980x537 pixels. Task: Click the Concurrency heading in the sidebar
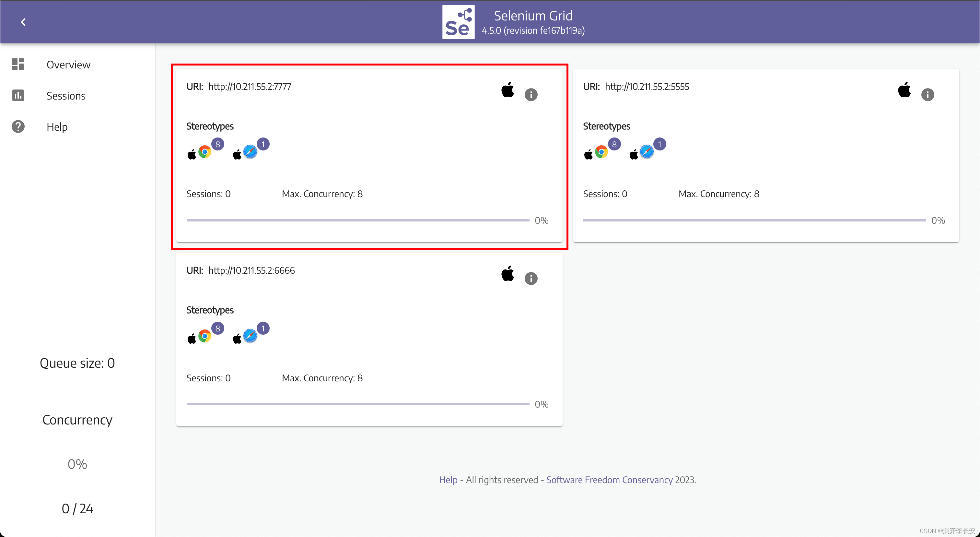pos(77,420)
